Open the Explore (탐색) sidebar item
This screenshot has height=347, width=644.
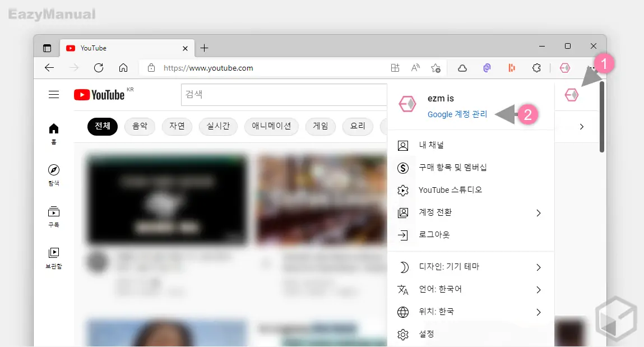click(54, 175)
